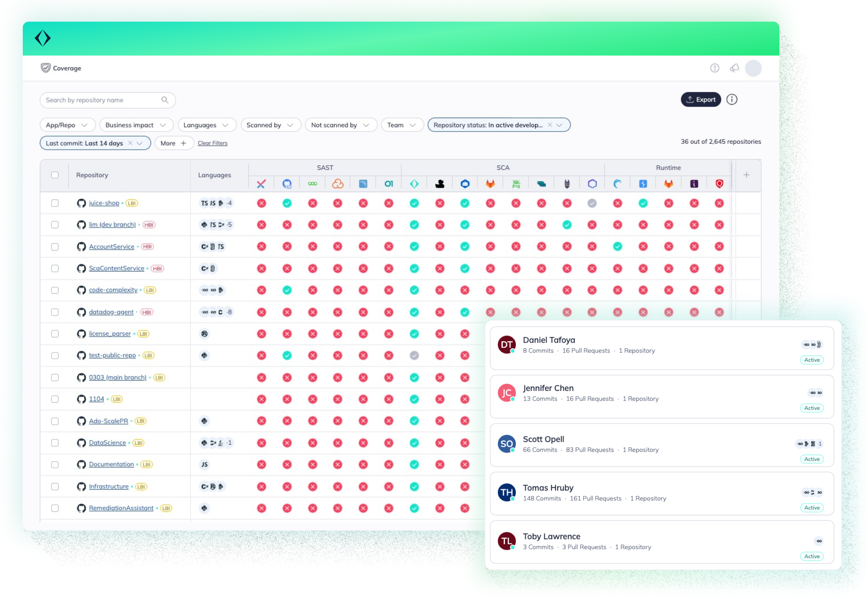Open the Languages filter dropdown
This screenshot has width=868, height=599.
coord(206,125)
